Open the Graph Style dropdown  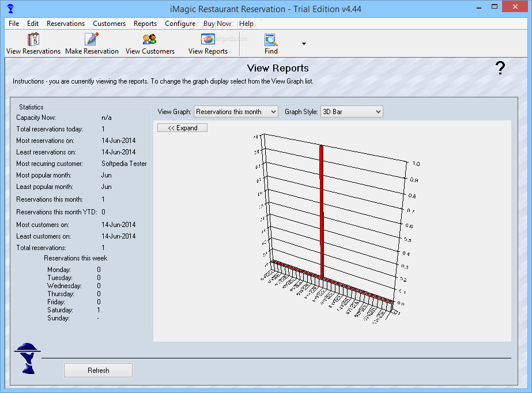pyautogui.click(x=352, y=112)
